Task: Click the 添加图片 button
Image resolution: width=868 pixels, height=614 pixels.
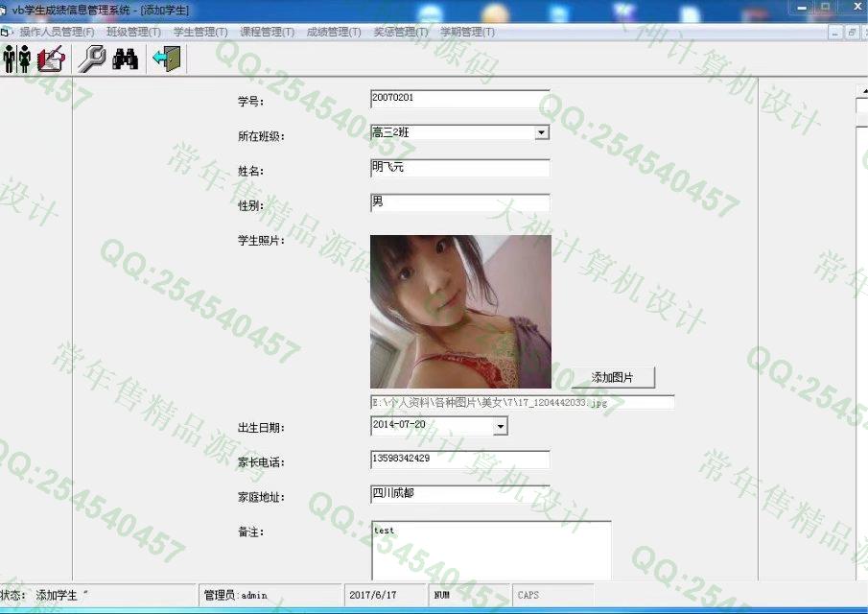Action: tap(612, 378)
